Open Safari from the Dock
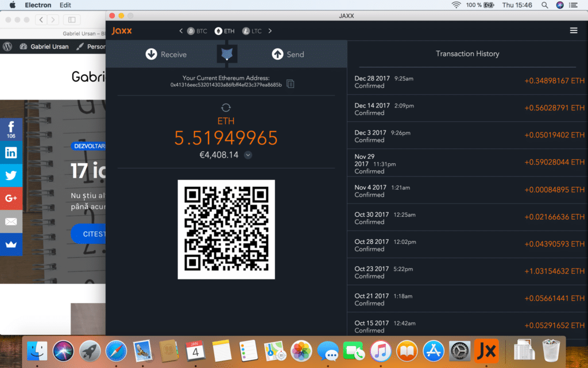This screenshot has height=368, width=588. pos(116,351)
